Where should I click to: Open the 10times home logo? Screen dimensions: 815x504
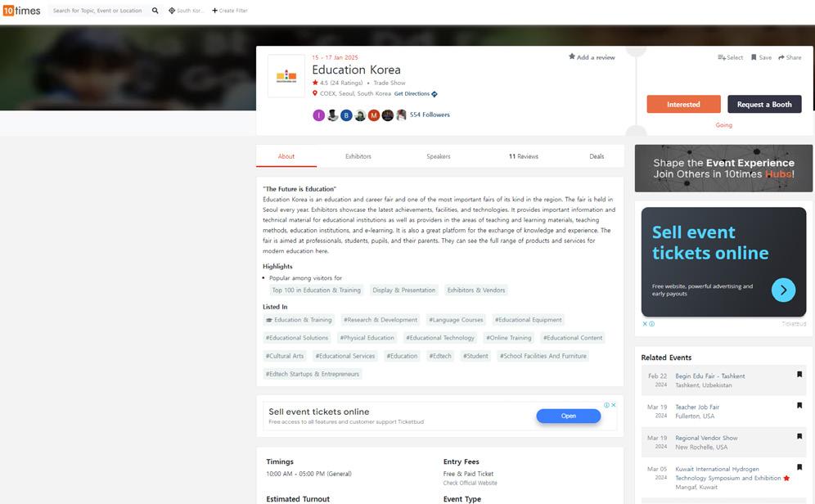[x=22, y=11]
